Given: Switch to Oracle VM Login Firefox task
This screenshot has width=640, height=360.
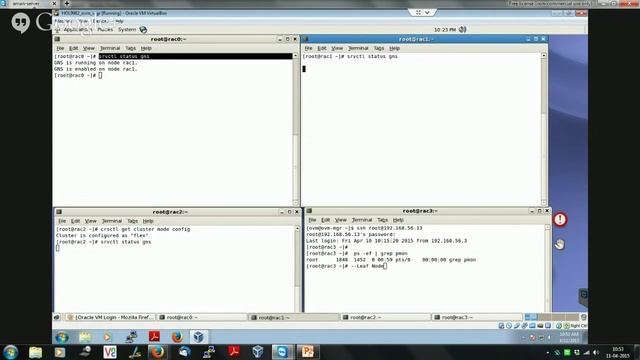Looking at the screenshot, I should [x=111, y=317].
